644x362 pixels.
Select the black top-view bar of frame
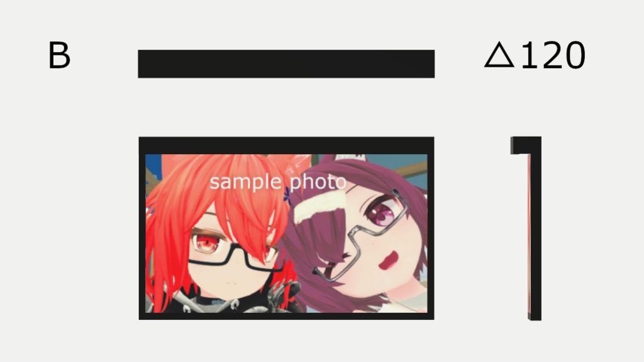tap(286, 64)
